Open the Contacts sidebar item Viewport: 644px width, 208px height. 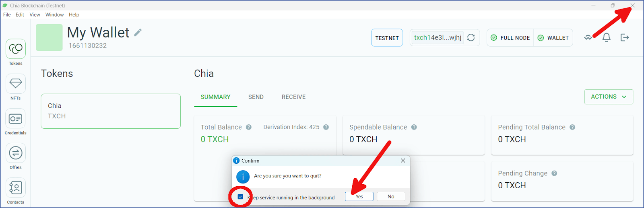tap(16, 188)
